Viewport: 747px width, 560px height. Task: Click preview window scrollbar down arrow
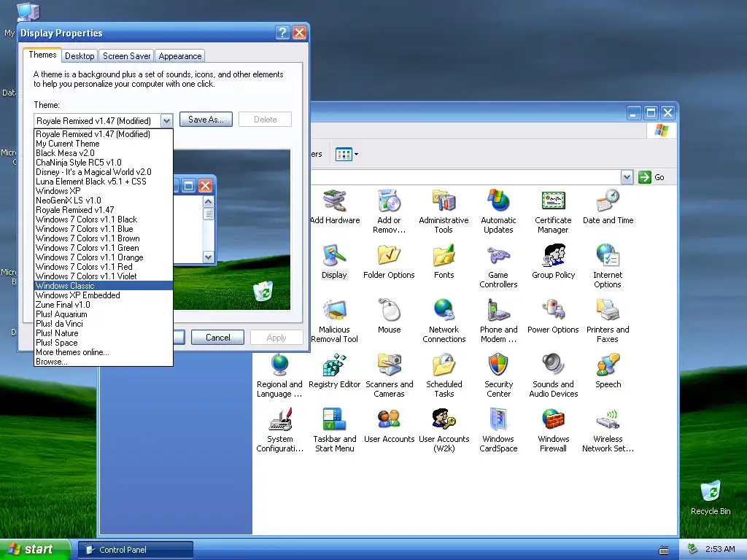click(208, 257)
